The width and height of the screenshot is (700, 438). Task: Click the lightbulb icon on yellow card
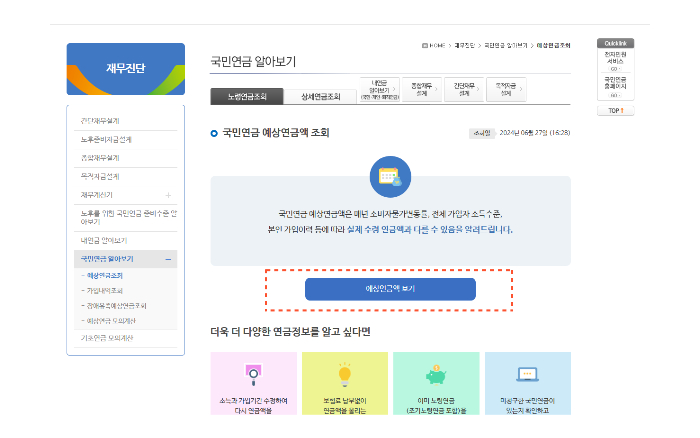345,374
